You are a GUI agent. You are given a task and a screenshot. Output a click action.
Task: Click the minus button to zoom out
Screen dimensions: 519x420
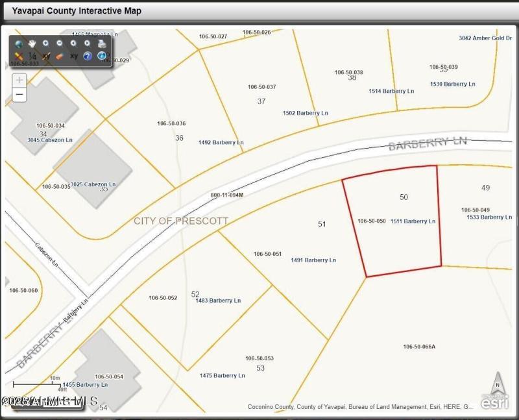pyautogui.click(x=19, y=95)
